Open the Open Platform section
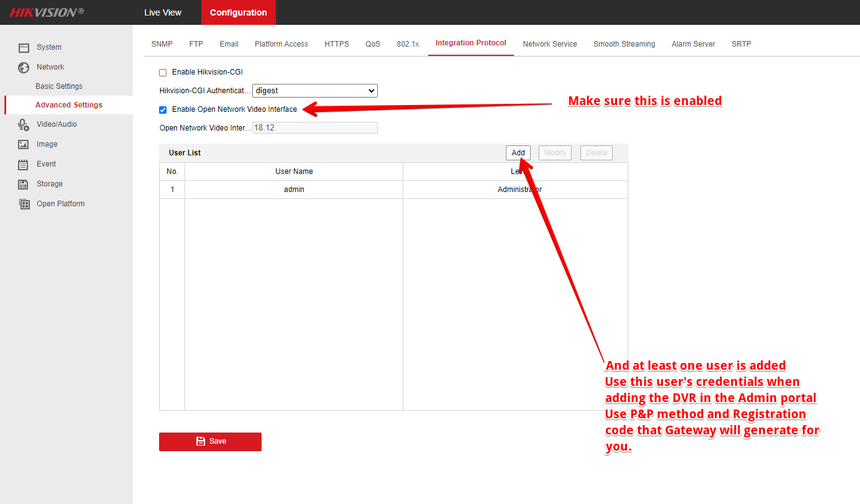 point(61,204)
